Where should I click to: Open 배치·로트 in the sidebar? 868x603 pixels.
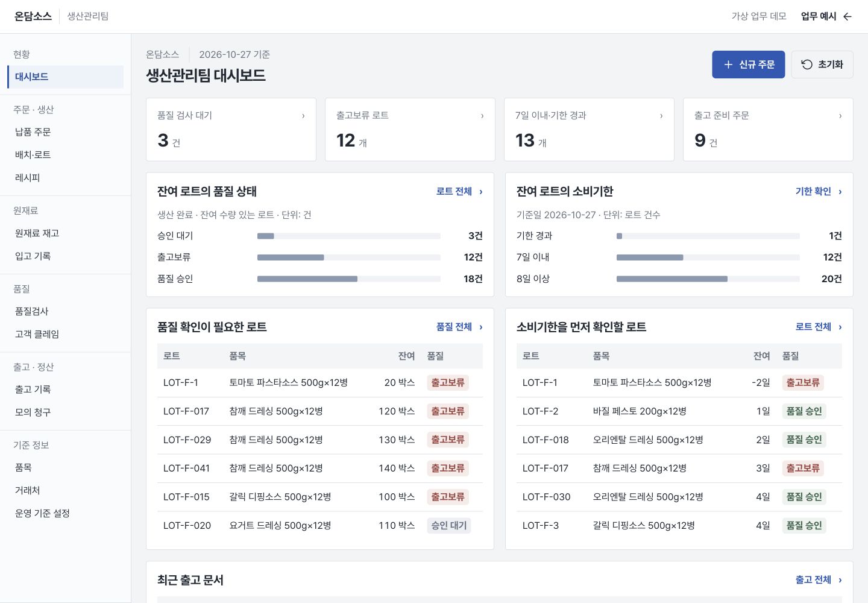(65, 154)
